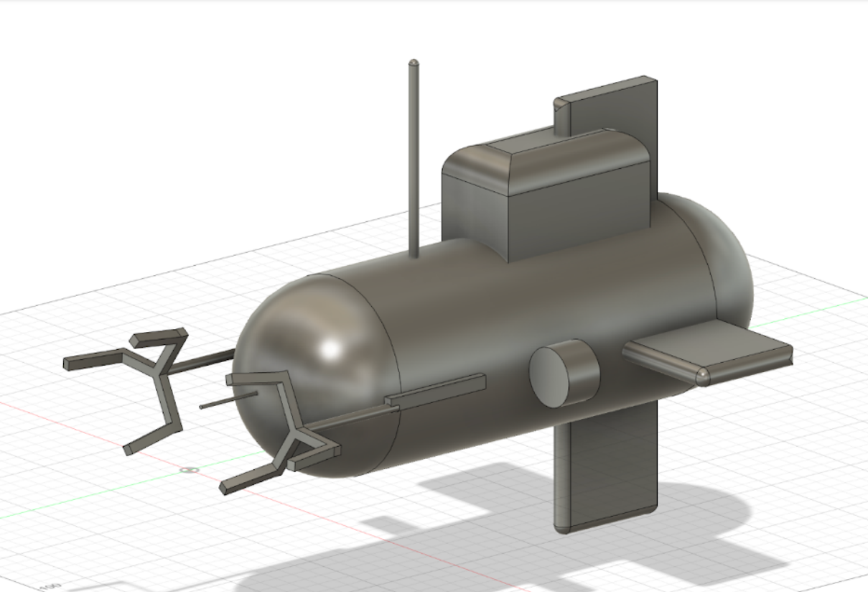
Task: Click the rounded antenna tip
Action: click(414, 63)
